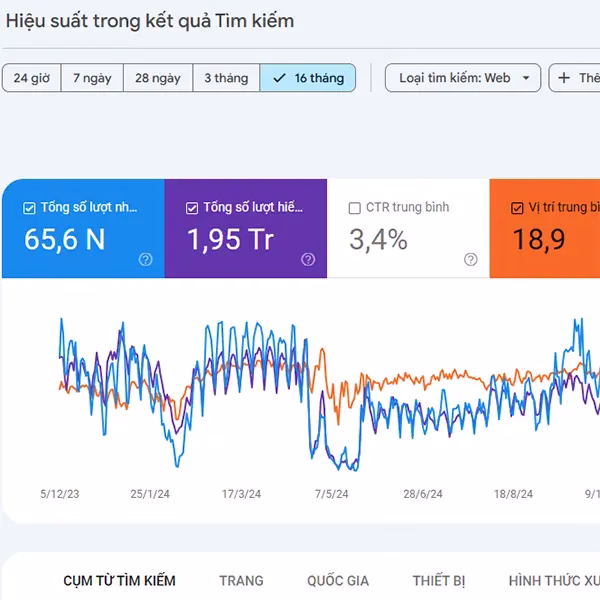The height and width of the screenshot is (600, 600).
Task: Switch to TRANG tab
Action: pyautogui.click(x=241, y=580)
